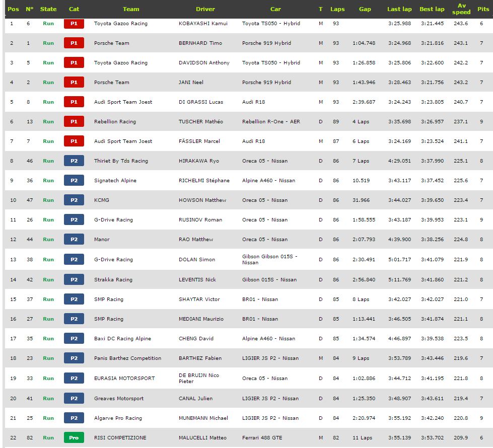Click the Audi R18 car of DI GRASSI
This screenshot has height=448, width=493.
coord(253,102)
